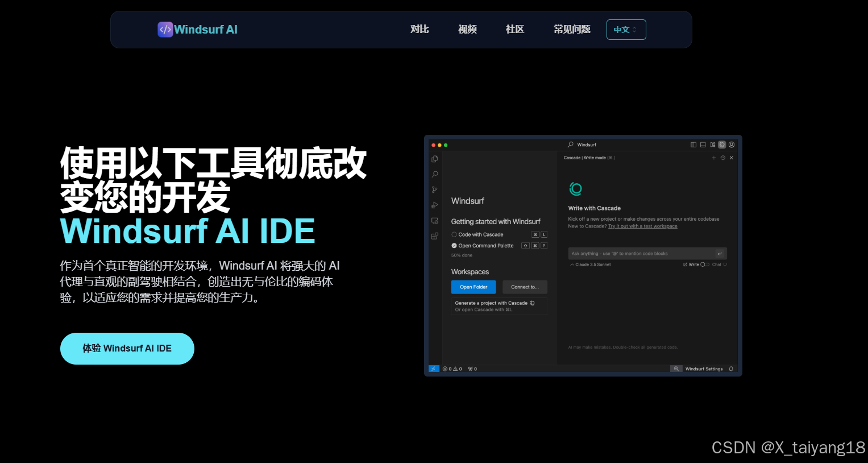Open the 常见问题 navigation item
The height and width of the screenshot is (463, 868).
point(572,30)
